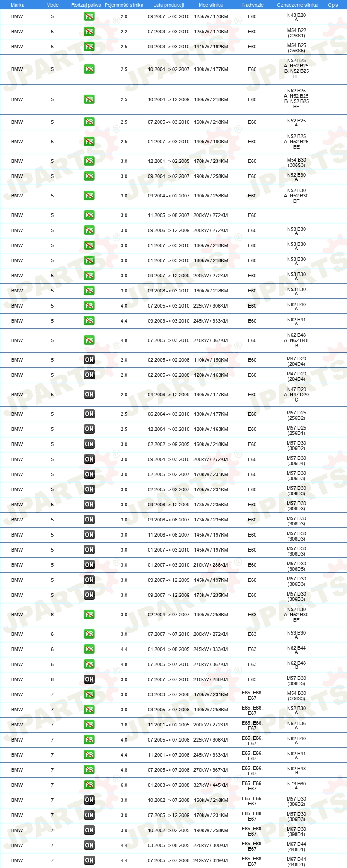Screen dimensions: 347x868
Task: Click the ON icon in the 220kW / 300KM row
Action: tap(89, 845)
